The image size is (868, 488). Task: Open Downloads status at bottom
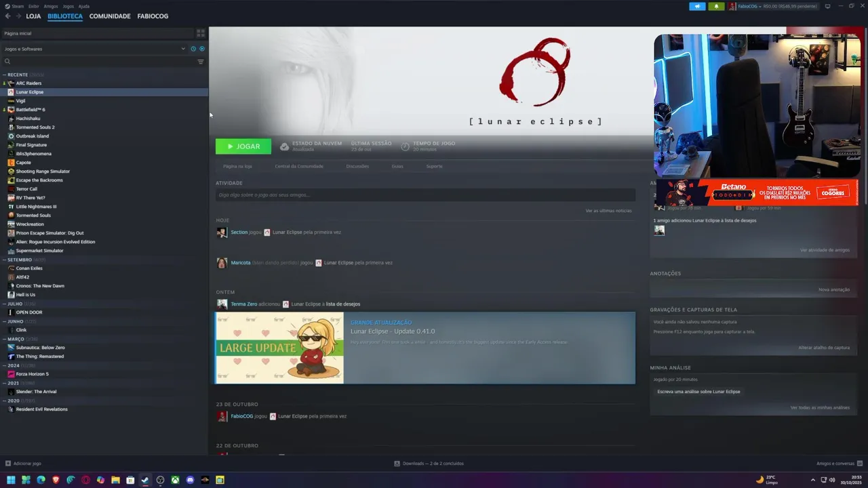[x=429, y=464]
